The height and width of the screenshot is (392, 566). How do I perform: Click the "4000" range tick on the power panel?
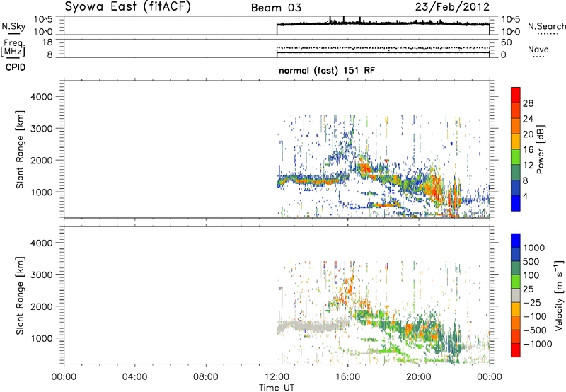(x=42, y=97)
